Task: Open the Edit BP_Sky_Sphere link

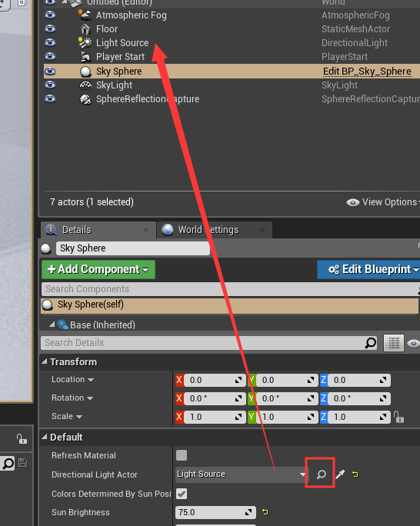Action: point(367,71)
